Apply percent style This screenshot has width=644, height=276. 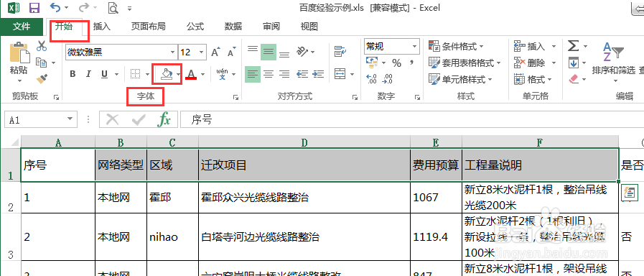tap(396, 63)
